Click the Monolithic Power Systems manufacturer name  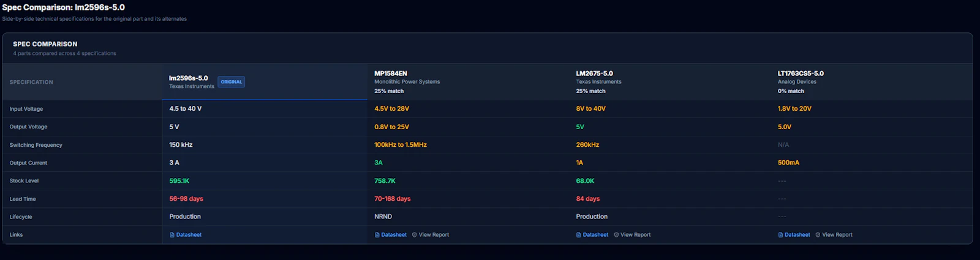point(407,81)
